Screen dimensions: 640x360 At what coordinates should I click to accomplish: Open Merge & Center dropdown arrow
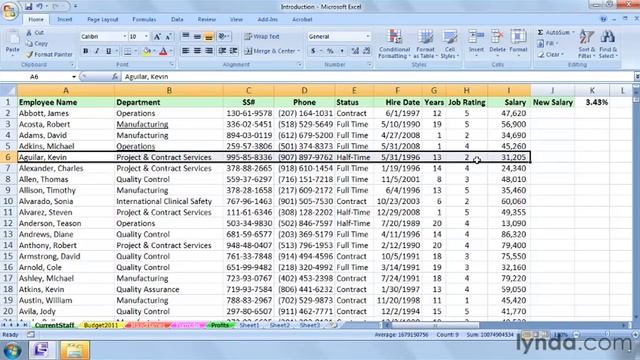pyautogui.click(x=299, y=51)
